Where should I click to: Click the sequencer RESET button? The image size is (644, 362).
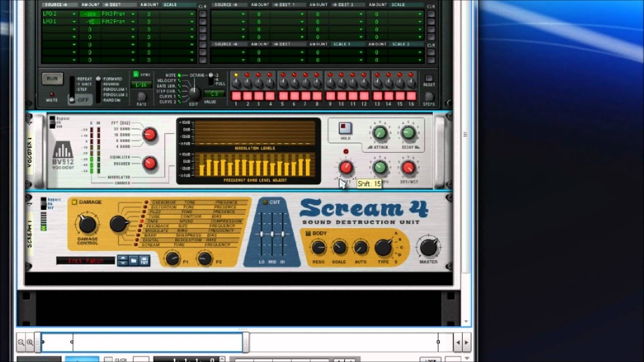(429, 78)
